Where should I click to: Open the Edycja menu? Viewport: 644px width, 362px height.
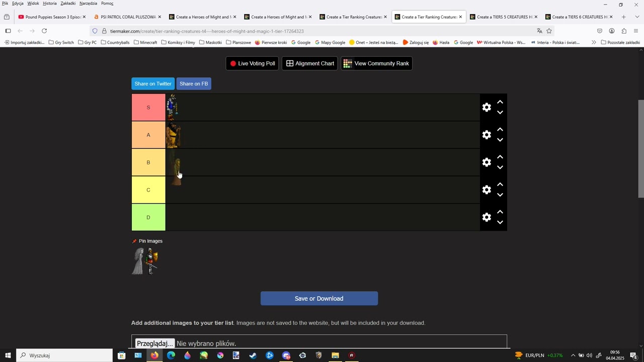coord(18,4)
